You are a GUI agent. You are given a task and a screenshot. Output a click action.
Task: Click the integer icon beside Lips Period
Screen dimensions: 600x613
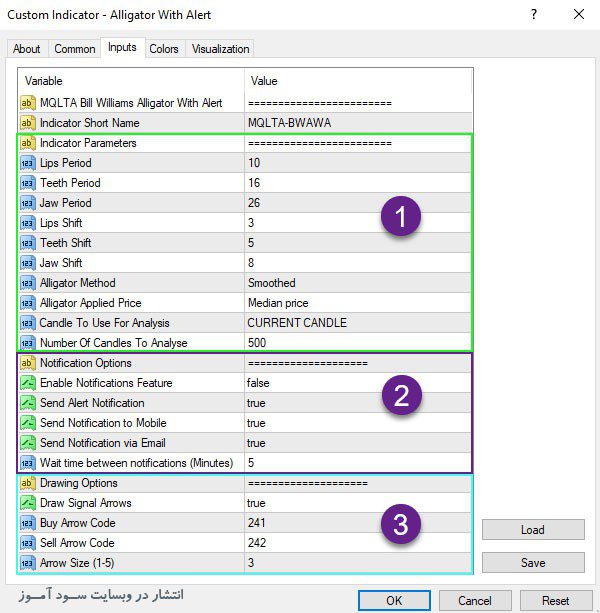pos(28,163)
